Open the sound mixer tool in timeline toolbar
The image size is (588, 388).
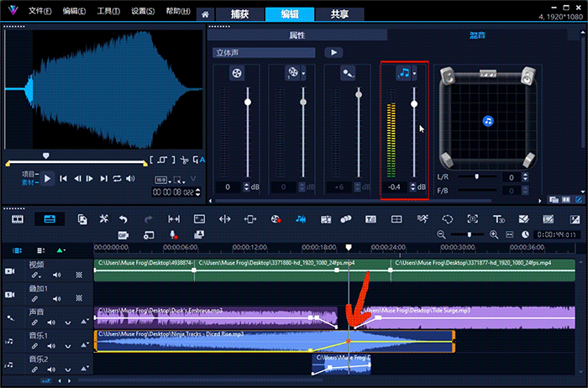pyautogui.click(x=300, y=219)
